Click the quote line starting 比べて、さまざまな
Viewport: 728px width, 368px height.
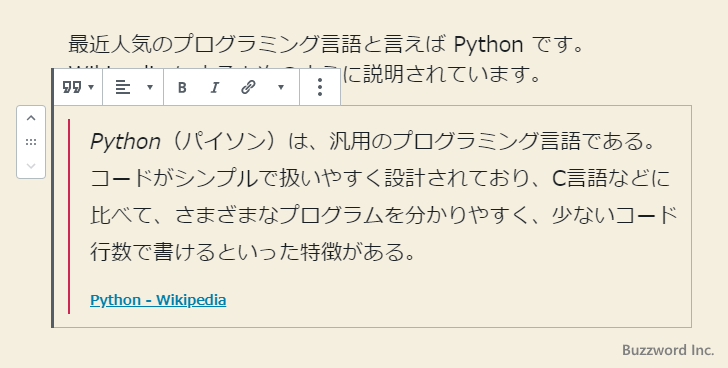(x=384, y=215)
